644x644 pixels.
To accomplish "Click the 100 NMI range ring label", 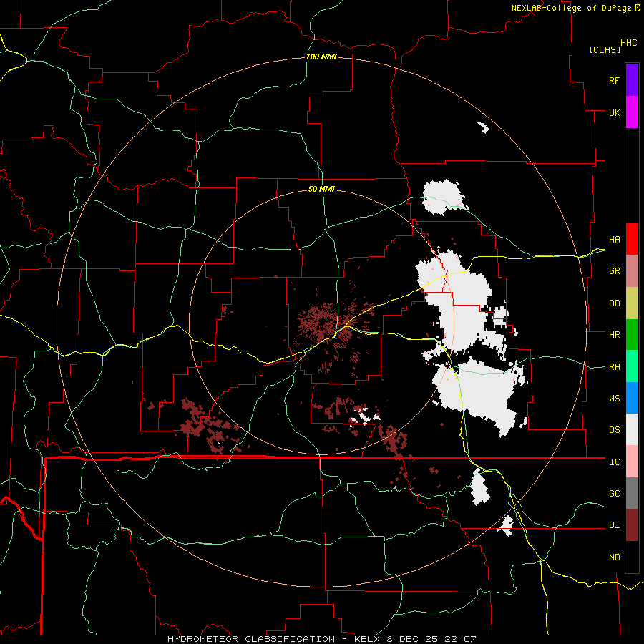I will (x=321, y=57).
